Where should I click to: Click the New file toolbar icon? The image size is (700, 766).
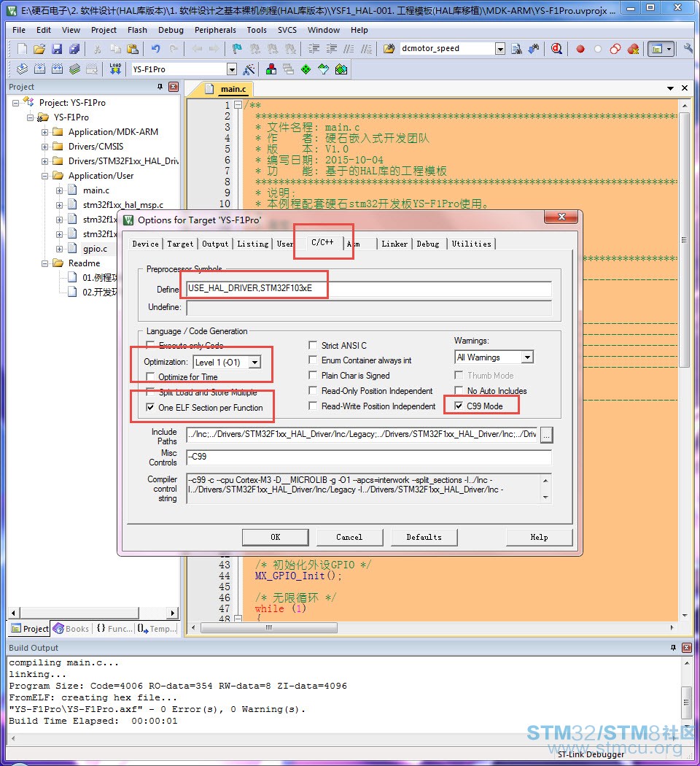point(23,49)
